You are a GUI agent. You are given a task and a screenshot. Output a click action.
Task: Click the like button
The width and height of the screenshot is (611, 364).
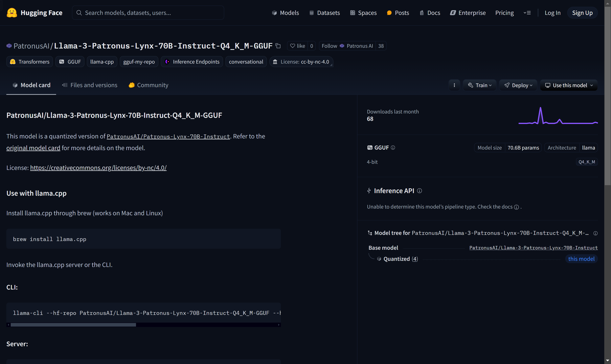pyautogui.click(x=298, y=46)
